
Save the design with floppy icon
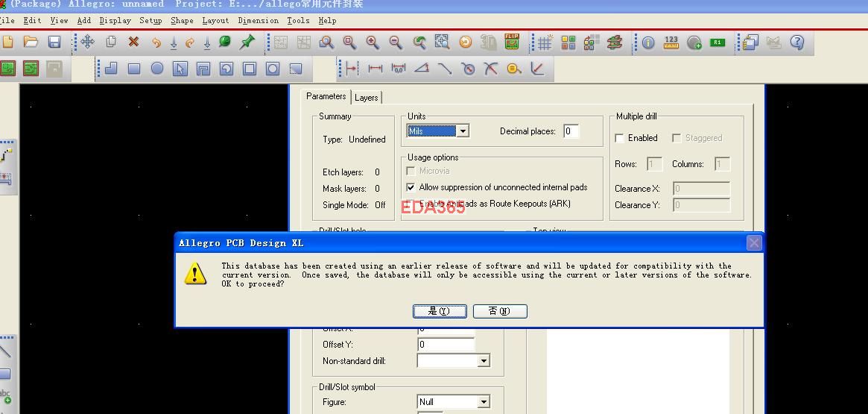(54, 42)
